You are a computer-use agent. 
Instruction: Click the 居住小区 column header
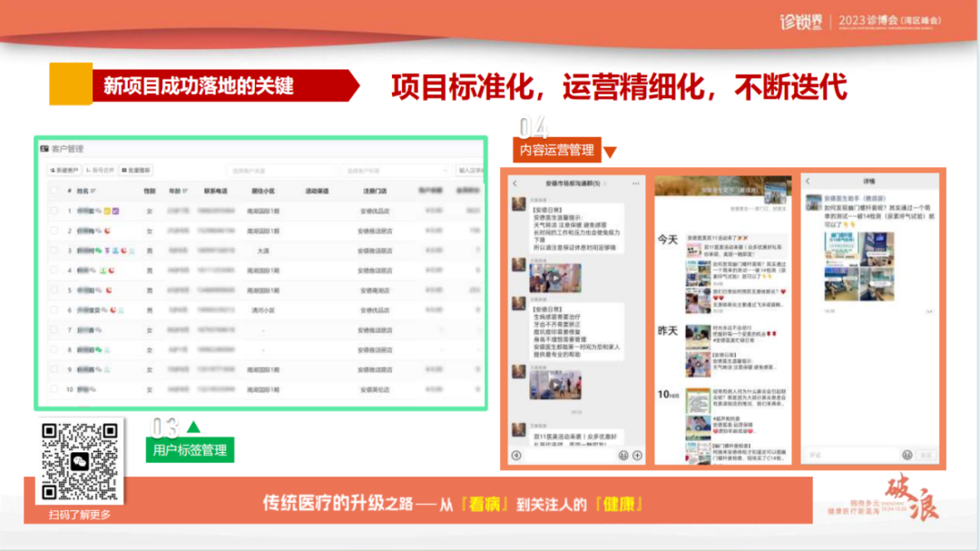point(263,191)
